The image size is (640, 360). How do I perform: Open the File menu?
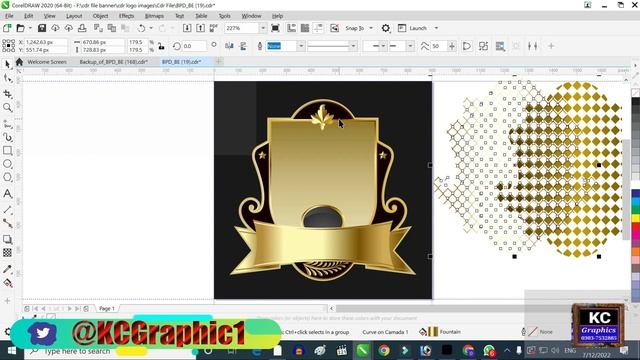9,16
